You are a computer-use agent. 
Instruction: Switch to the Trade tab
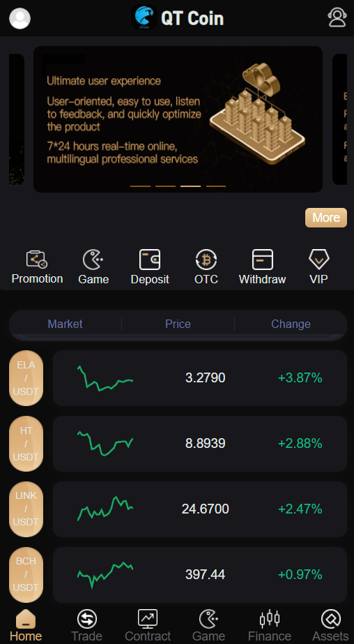pos(86,626)
